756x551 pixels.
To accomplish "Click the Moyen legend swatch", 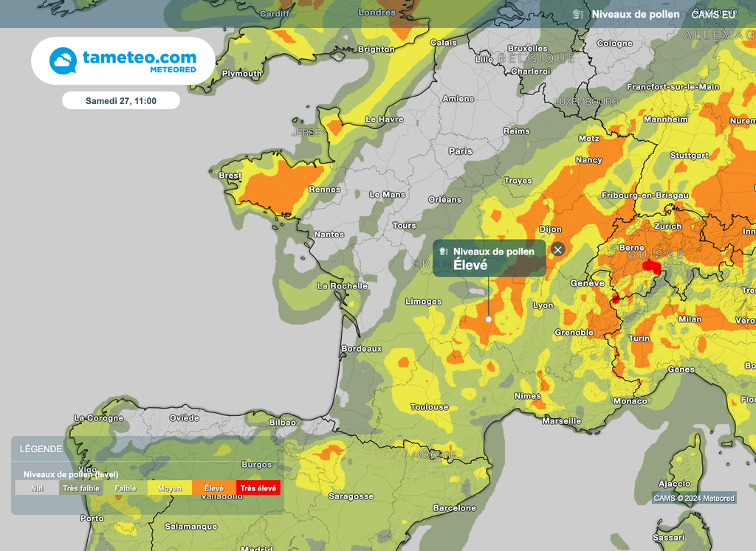I will [170, 488].
